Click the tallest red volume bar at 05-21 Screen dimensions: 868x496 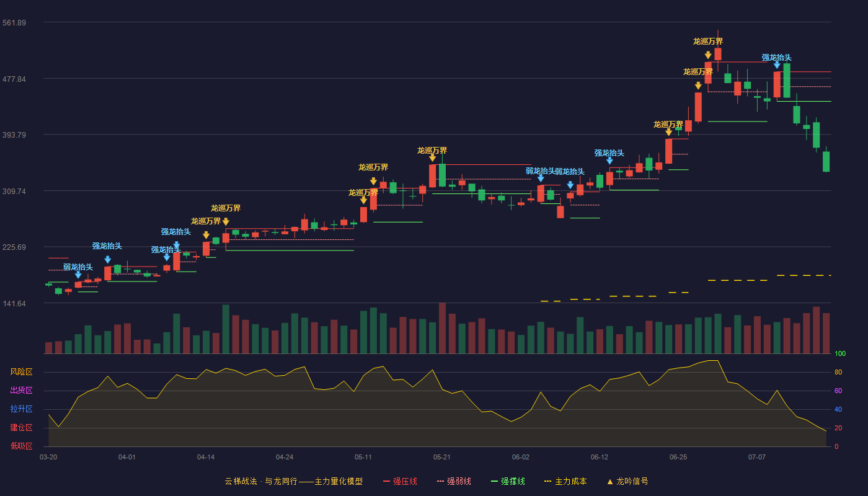442,328
